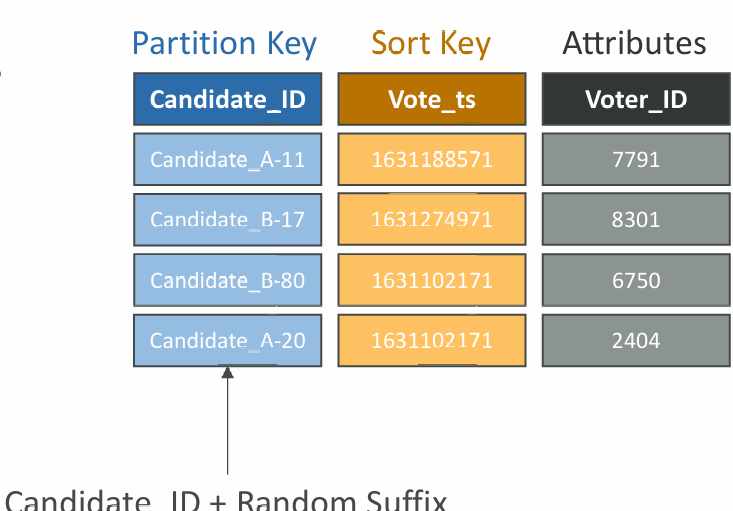Select the Candidate_A-11 cell
Screen dimensions: 733x511
(x=228, y=159)
